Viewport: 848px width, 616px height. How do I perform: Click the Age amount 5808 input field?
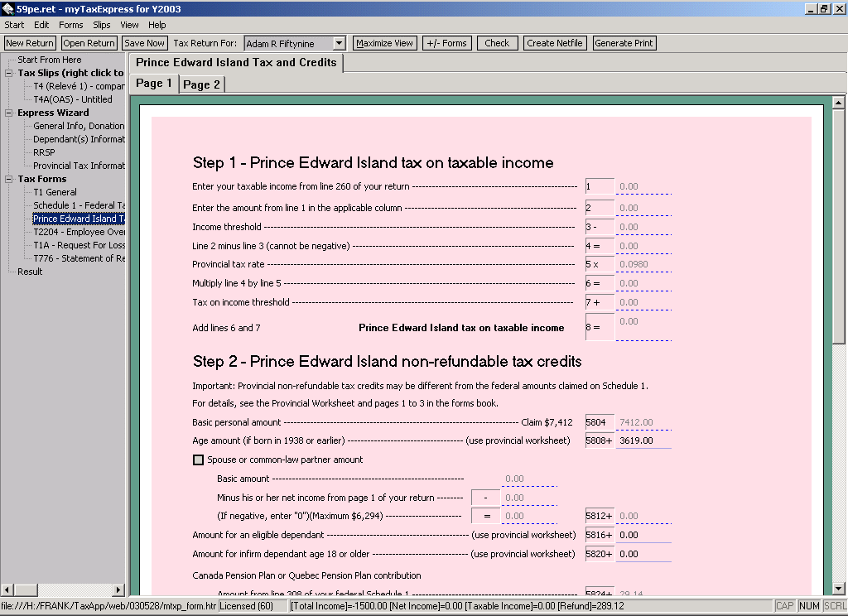click(643, 441)
